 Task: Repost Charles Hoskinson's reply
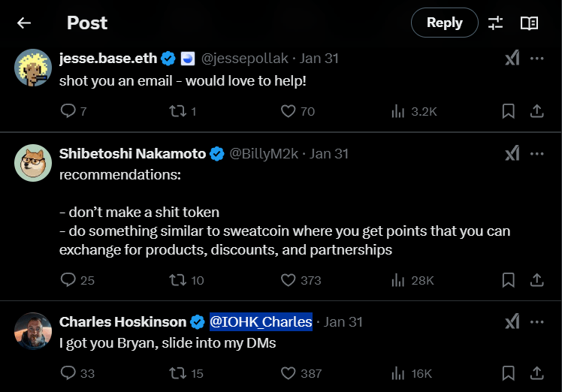coord(178,373)
